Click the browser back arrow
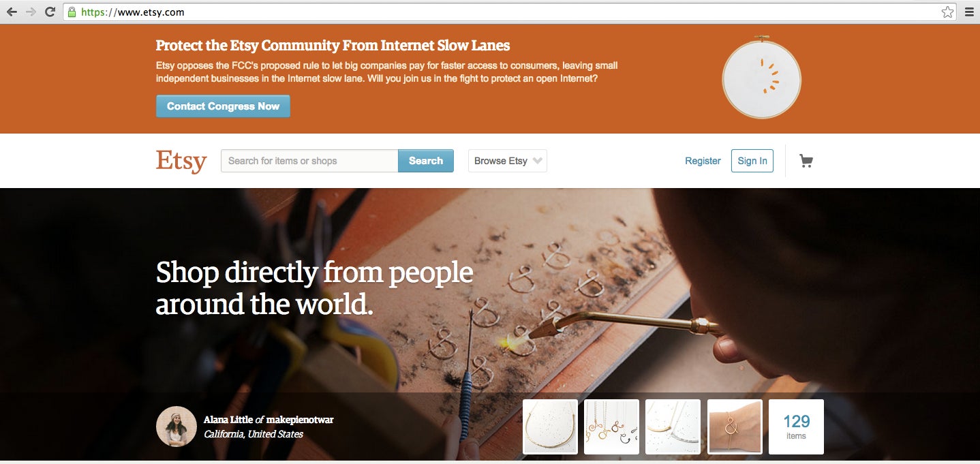The width and height of the screenshot is (980, 464). point(12,12)
